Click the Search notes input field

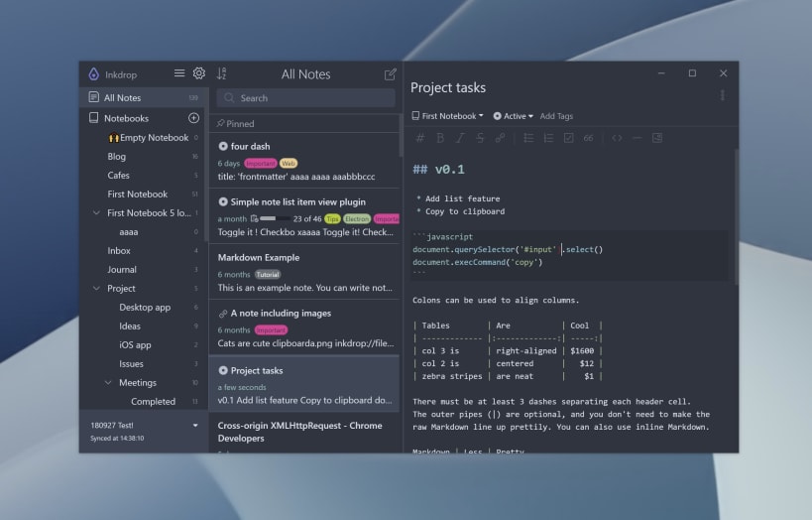pyautogui.click(x=306, y=98)
